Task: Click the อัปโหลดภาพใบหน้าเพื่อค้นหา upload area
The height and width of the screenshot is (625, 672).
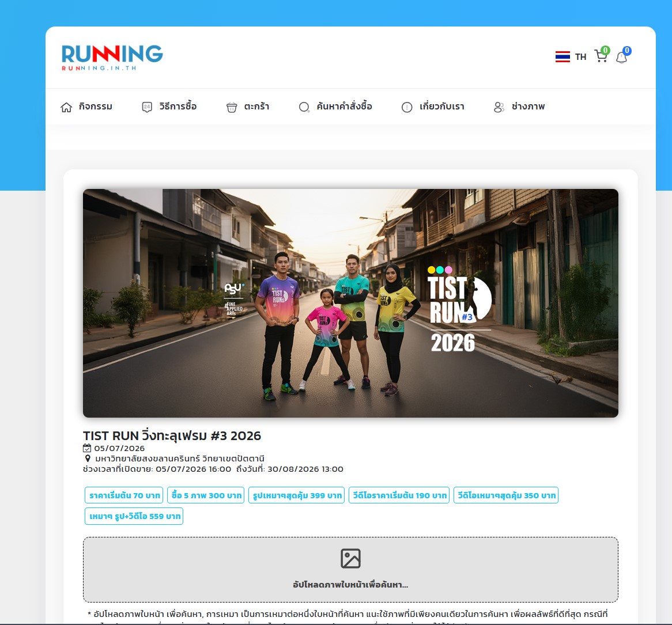Action: pos(350,570)
